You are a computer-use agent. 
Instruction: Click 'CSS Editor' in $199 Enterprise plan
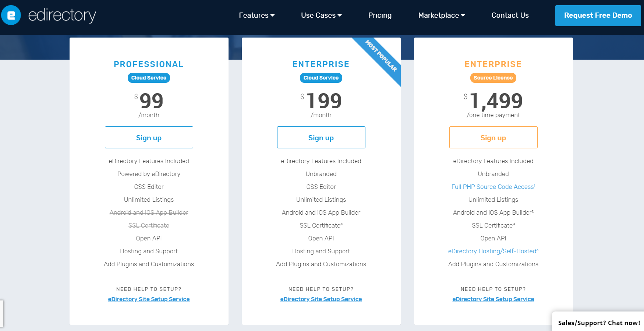click(x=321, y=187)
